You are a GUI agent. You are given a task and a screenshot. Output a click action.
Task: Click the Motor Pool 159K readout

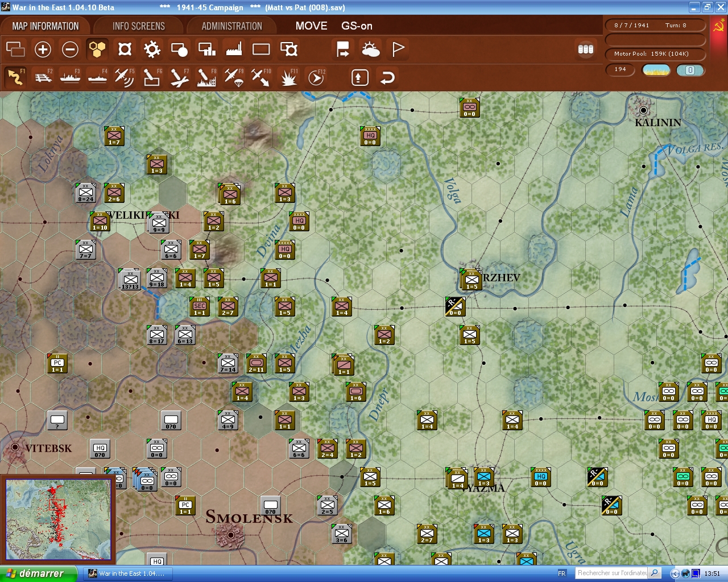655,54
